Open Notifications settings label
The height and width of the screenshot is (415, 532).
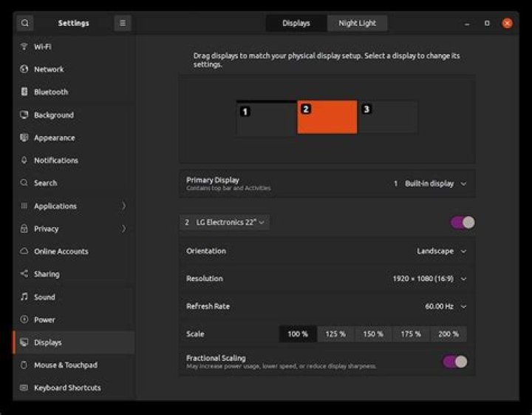pyautogui.click(x=56, y=161)
